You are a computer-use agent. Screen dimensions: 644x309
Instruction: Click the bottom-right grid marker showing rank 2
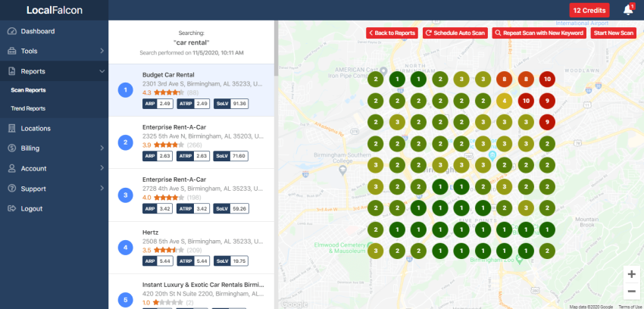pyautogui.click(x=547, y=251)
